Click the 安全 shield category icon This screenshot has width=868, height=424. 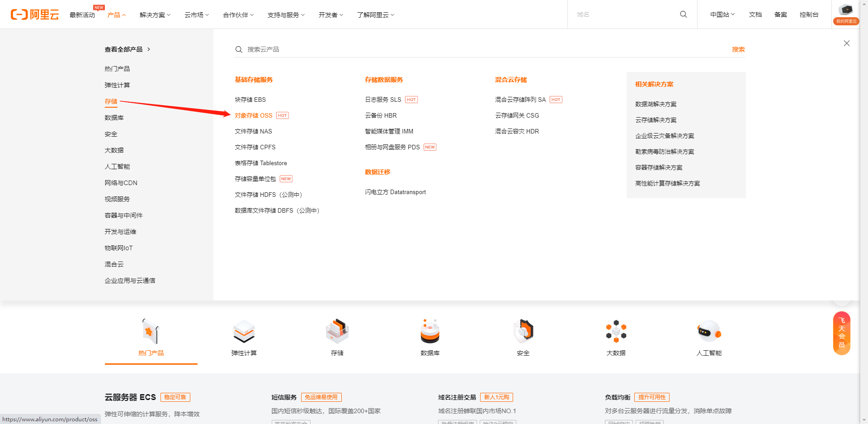[x=523, y=331]
